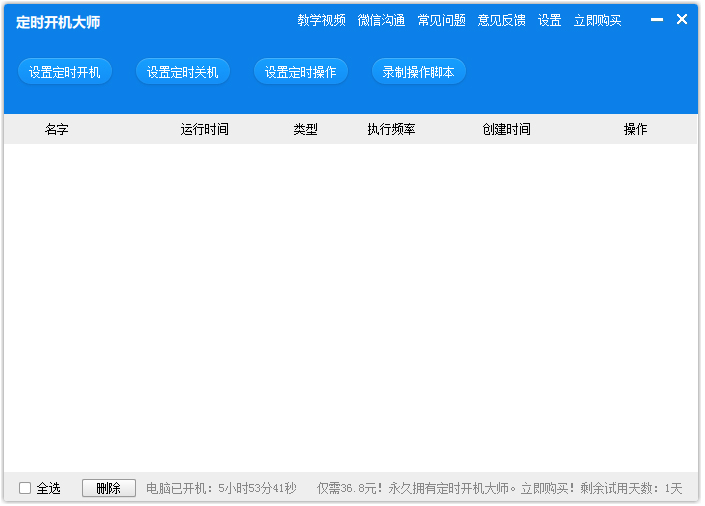Open 微信沟通 menu item

pyautogui.click(x=381, y=20)
